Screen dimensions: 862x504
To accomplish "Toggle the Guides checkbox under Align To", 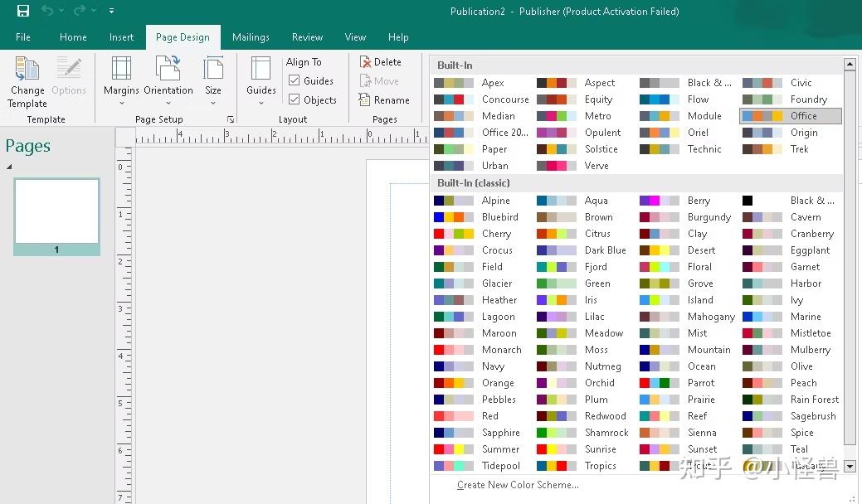I will click(295, 80).
